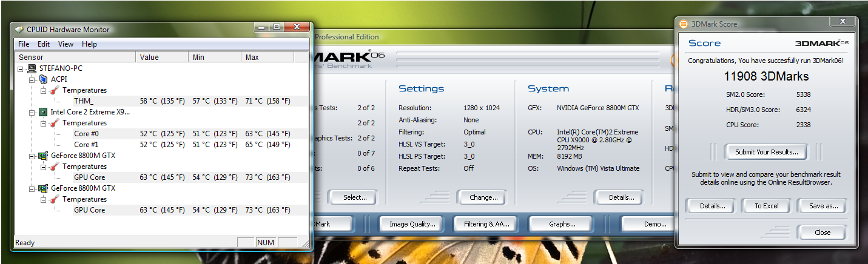Click thermometer icon under Intel Core 2 Extreme

pos(55,123)
